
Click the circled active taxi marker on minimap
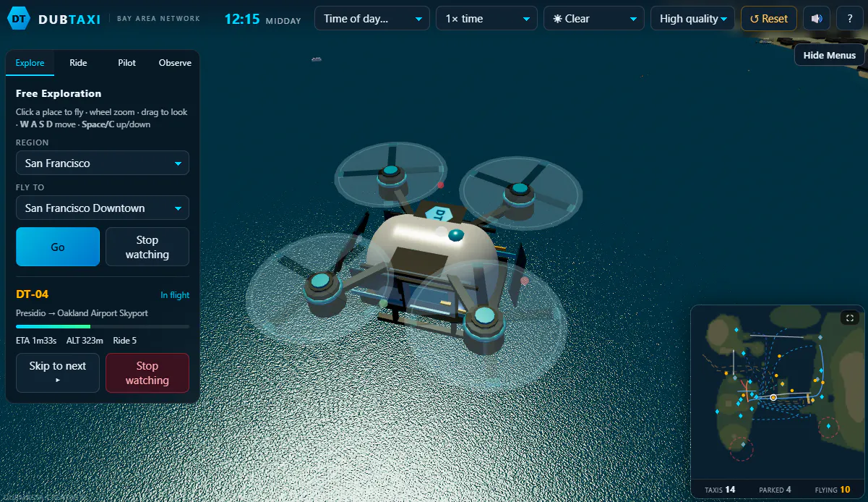coord(773,397)
